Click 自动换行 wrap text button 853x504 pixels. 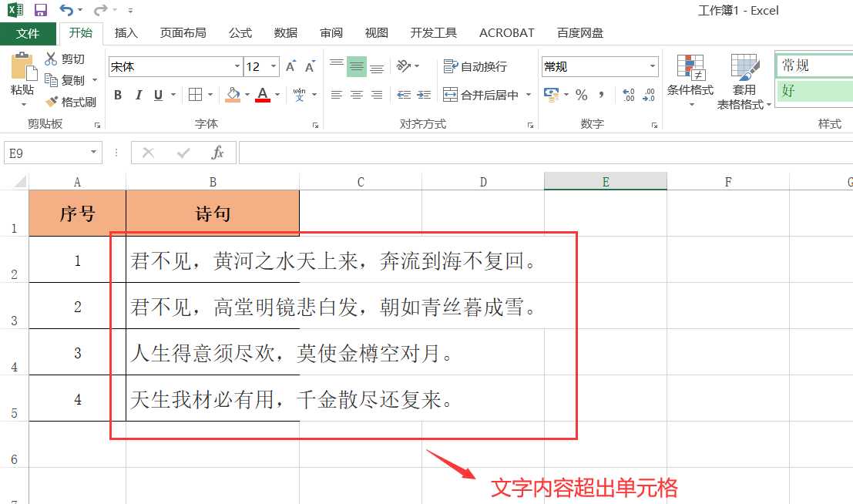click(475, 66)
